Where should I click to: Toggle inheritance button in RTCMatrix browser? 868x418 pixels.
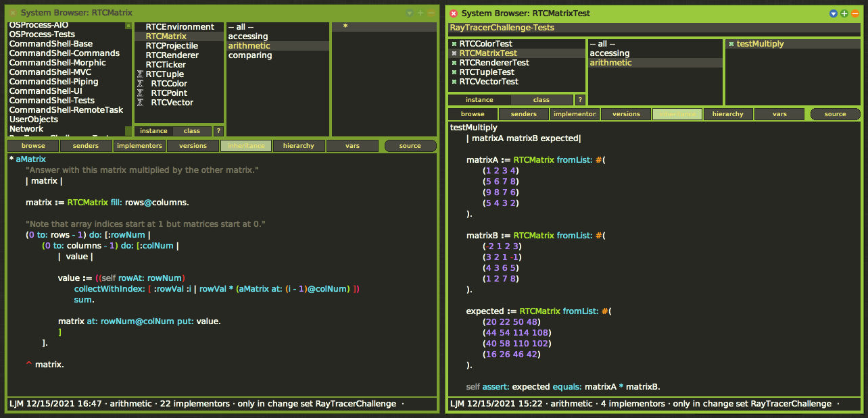coord(246,146)
